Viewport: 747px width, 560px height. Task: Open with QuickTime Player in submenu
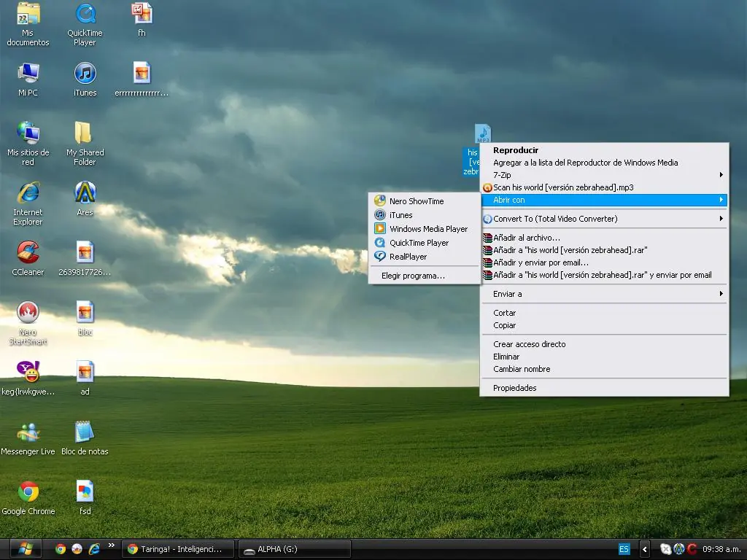(425, 242)
